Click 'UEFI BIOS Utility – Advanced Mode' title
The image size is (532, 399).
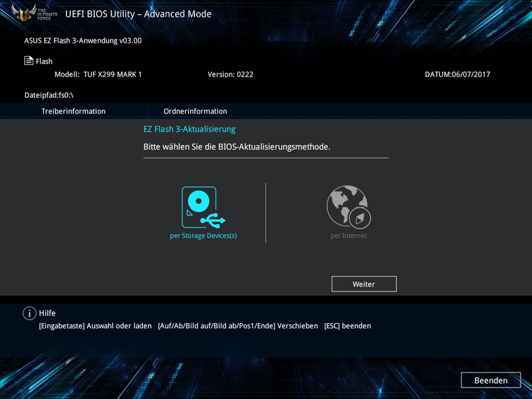(x=138, y=14)
